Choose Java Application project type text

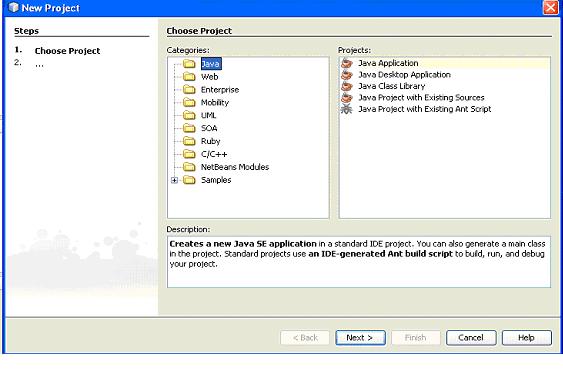[388, 63]
